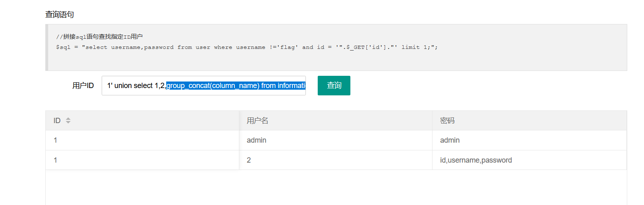Click the 查询语句 heading

(60, 15)
